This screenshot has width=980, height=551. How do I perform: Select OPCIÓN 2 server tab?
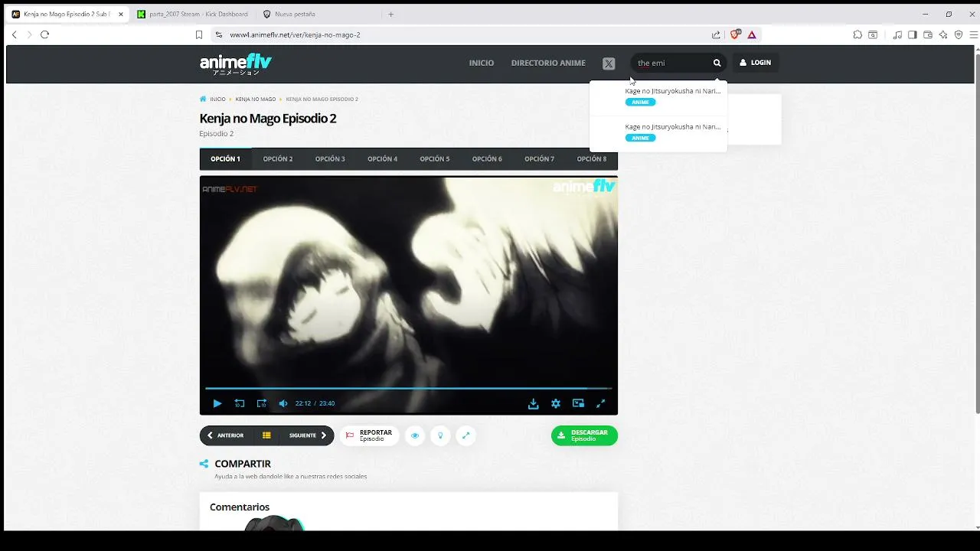click(278, 159)
